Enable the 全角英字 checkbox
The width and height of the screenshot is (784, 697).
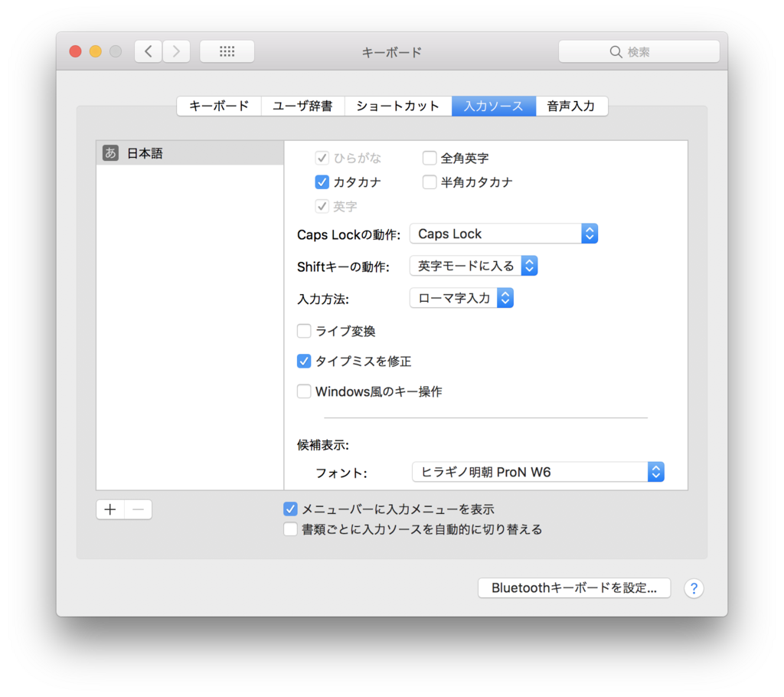(430, 158)
